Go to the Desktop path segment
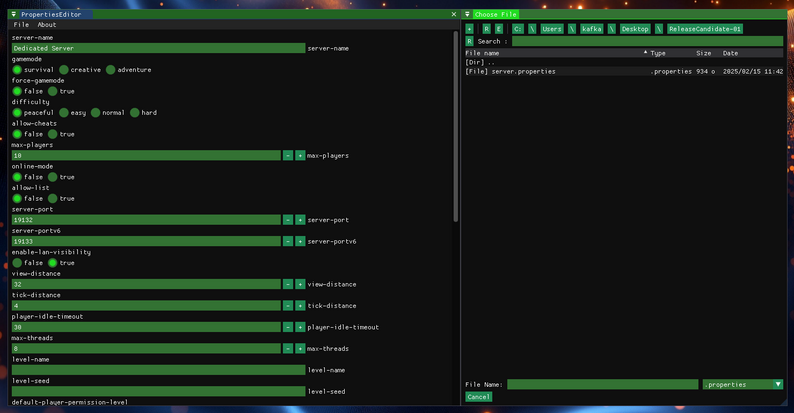Viewport: 794px width, 413px height. (635, 29)
